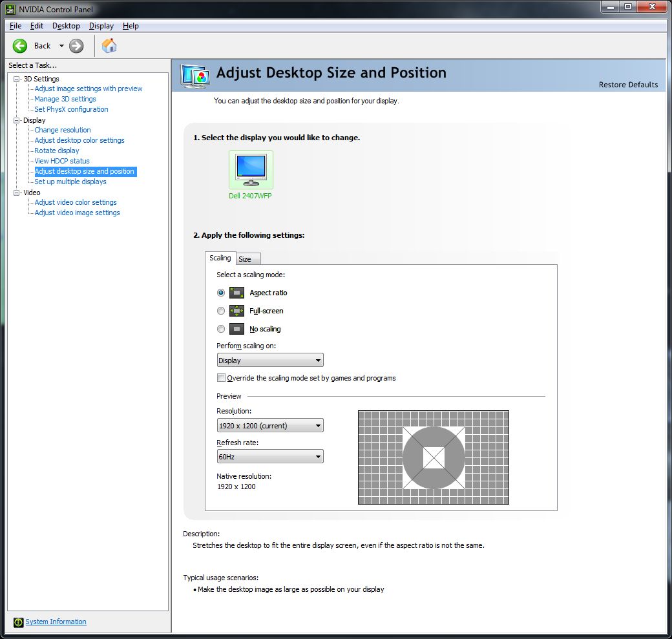Screen dimensions: 672x639
Task: Click the scaling preview test pattern
Action: tap(434, 457)
